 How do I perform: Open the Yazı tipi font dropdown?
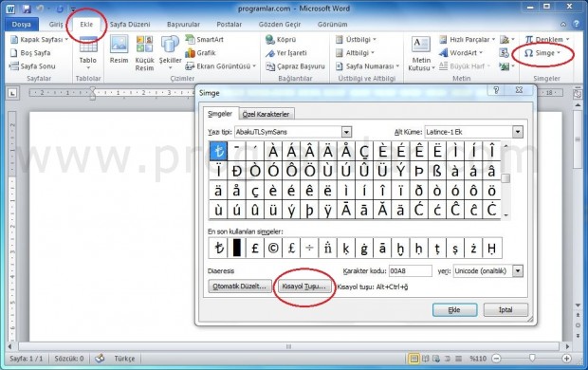[346, 132]
